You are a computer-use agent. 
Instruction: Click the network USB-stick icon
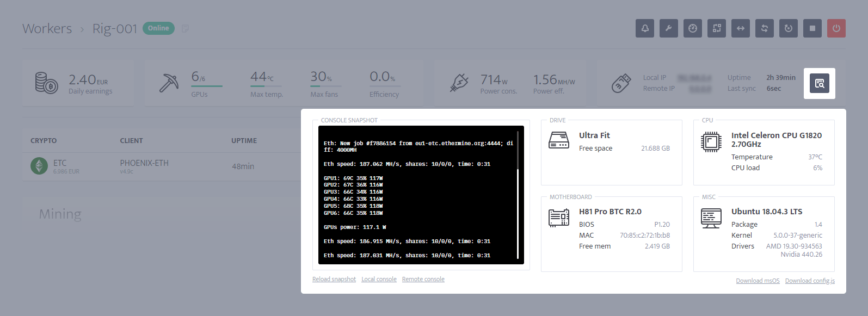click(x=621, y=83)
